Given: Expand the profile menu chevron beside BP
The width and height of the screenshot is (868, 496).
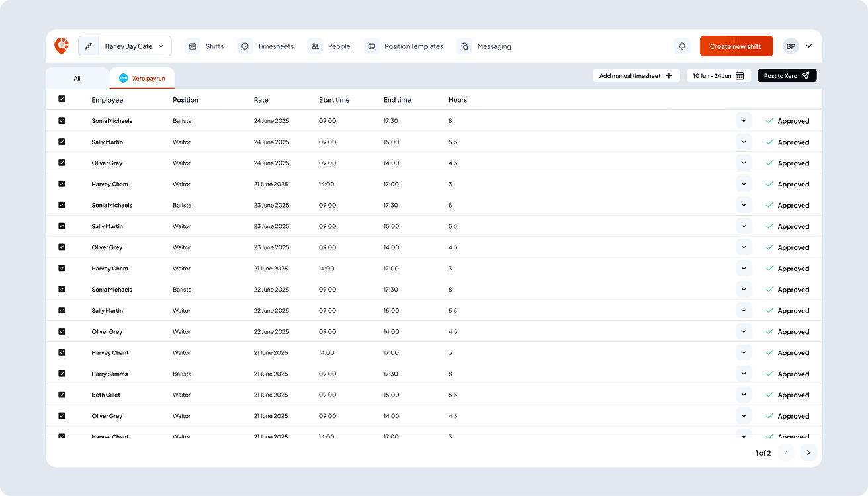Looking at the screenshot, I should click(x=808, y=46).
